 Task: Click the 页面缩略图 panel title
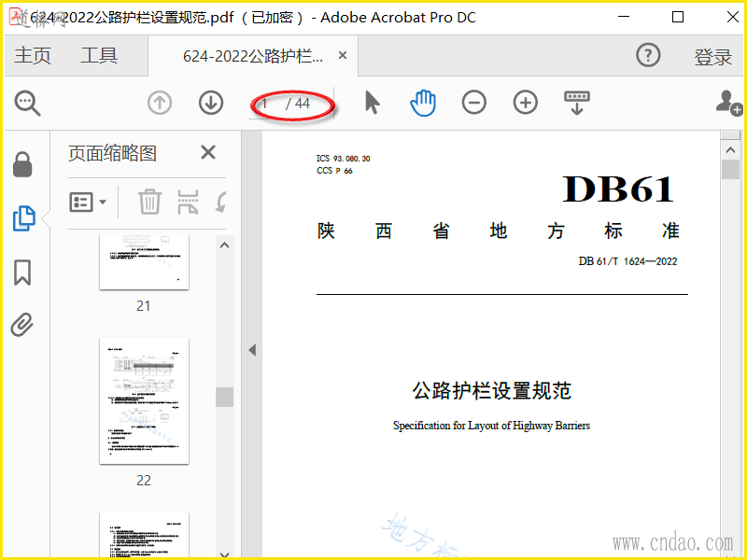112,153
